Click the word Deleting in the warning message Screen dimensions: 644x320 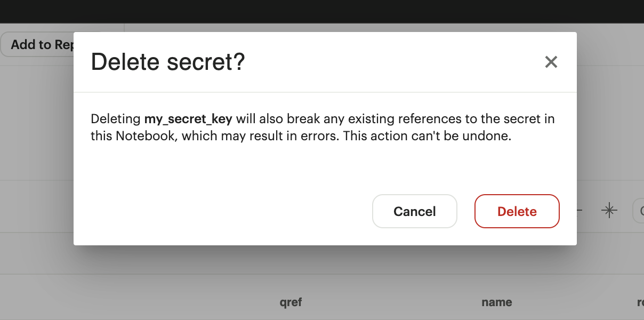[x=115, y=118]
